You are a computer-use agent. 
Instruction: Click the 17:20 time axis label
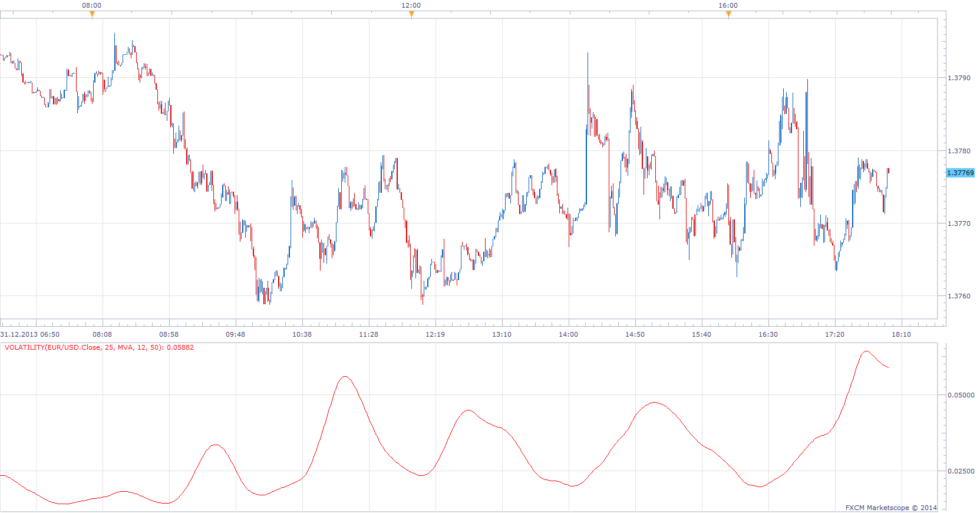(835, 334)
